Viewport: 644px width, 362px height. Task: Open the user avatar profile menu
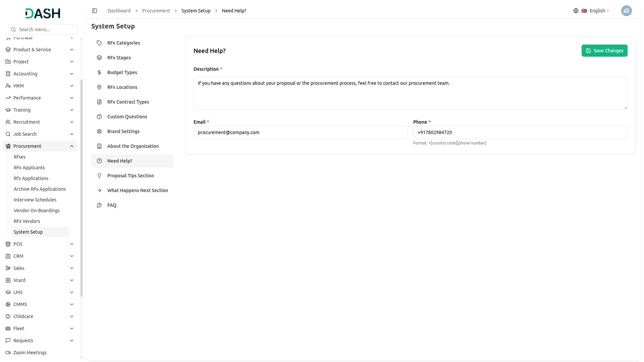(x=626, y=11)
